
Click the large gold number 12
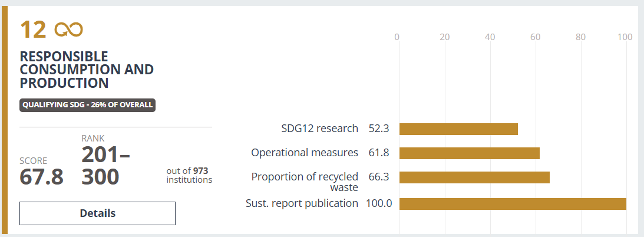click(33, 29)
